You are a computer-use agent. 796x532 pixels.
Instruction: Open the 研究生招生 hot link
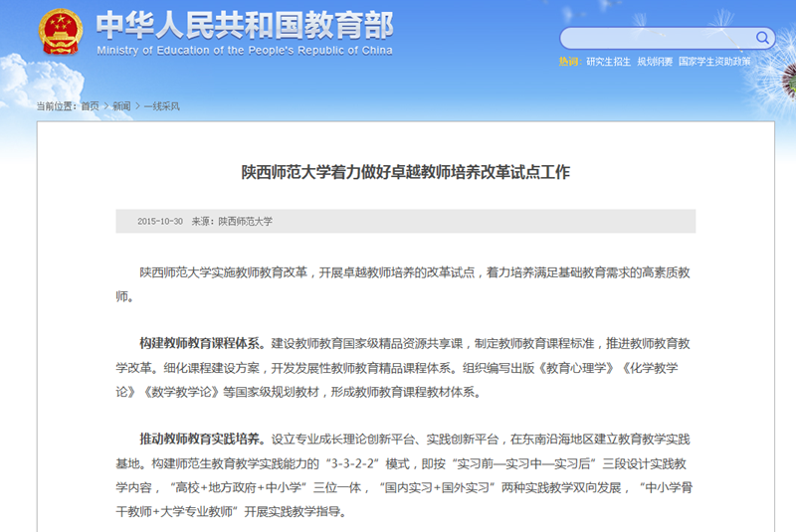tap(608, 62)
